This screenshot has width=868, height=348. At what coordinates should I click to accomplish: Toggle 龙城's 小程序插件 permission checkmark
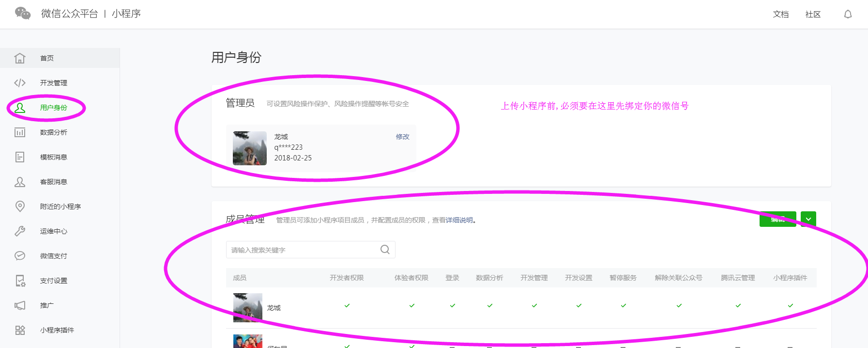click(790, 306)
